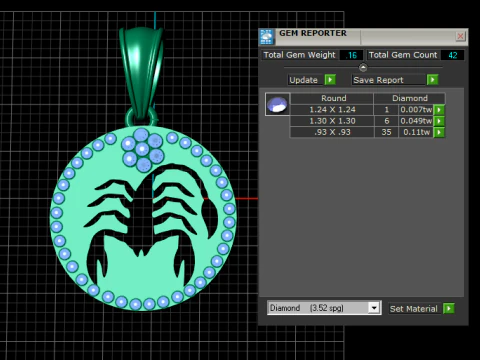Select the round gem thumbnail

[x=277, y=104]
